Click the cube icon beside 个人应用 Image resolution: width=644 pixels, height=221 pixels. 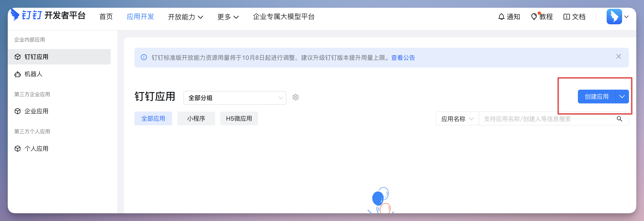18,149
